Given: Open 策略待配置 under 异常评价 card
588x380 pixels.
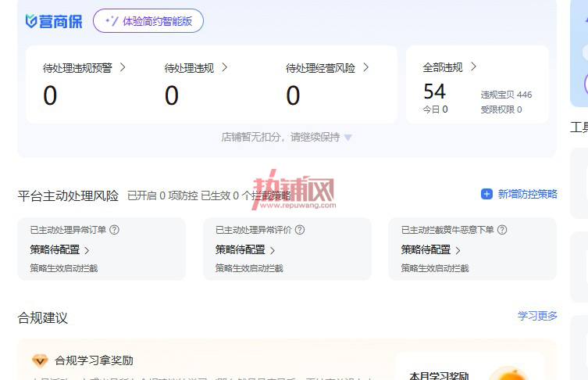Looking at the screenshot, I should [245, 249].
